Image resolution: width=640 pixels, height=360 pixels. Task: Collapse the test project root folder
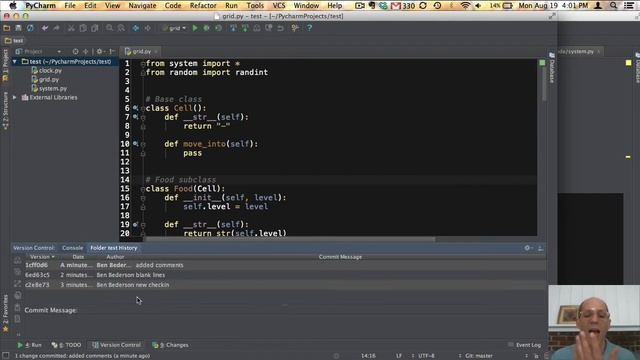[15, 62]
